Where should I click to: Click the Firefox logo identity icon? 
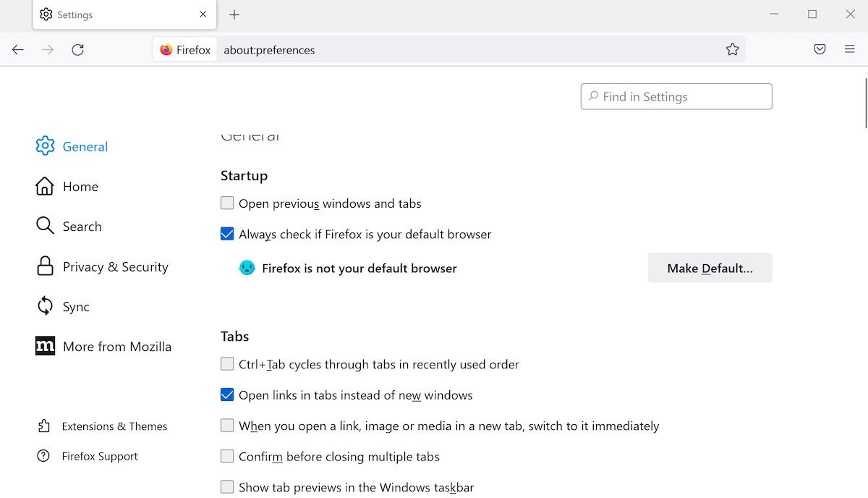(166, 50)
